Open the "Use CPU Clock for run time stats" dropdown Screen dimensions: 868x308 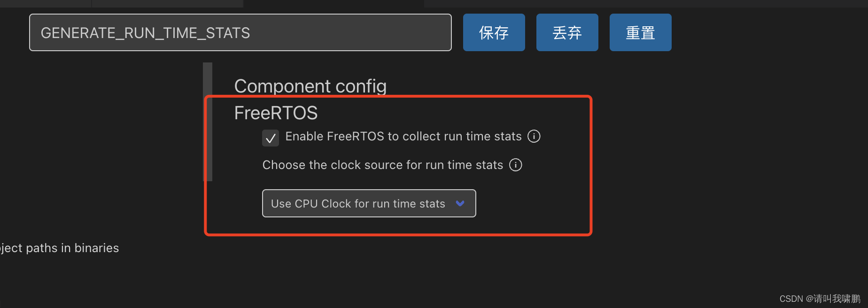pos(369,203)
